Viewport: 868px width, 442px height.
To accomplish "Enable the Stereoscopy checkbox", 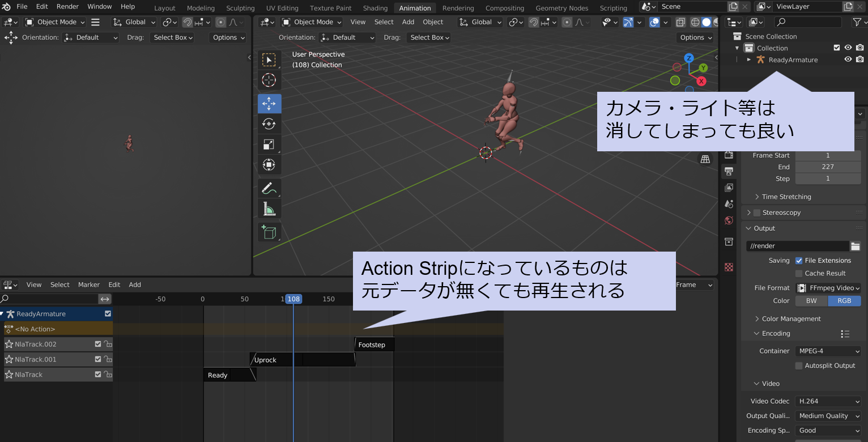I will (757, 213).
